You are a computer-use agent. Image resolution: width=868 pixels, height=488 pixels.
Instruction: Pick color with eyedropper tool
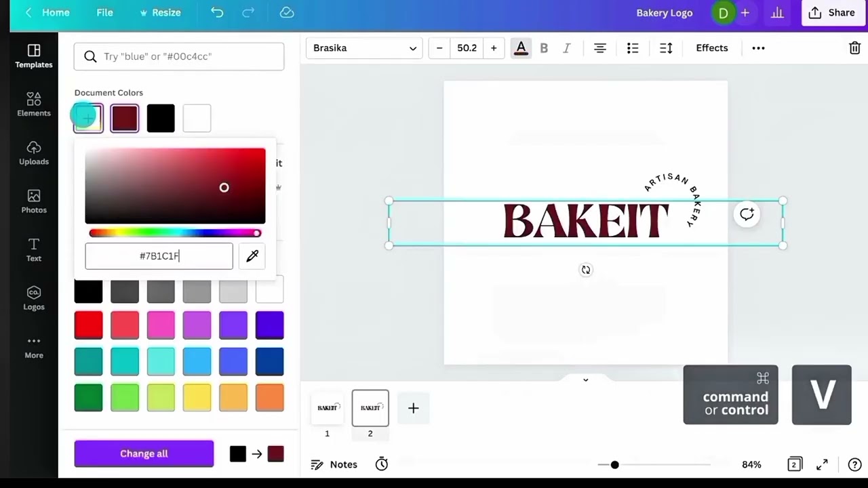(x=252, y=256)
